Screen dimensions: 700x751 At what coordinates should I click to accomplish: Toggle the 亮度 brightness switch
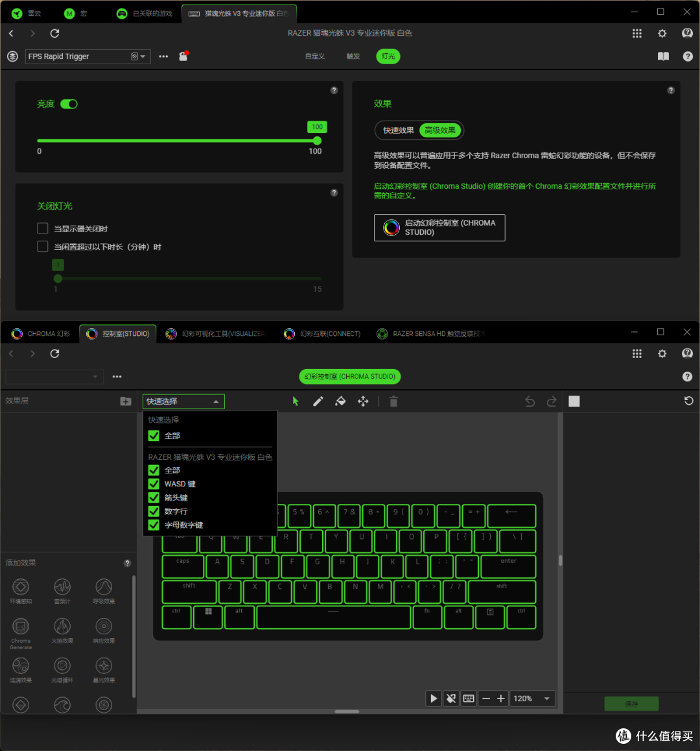coord(69,104)
